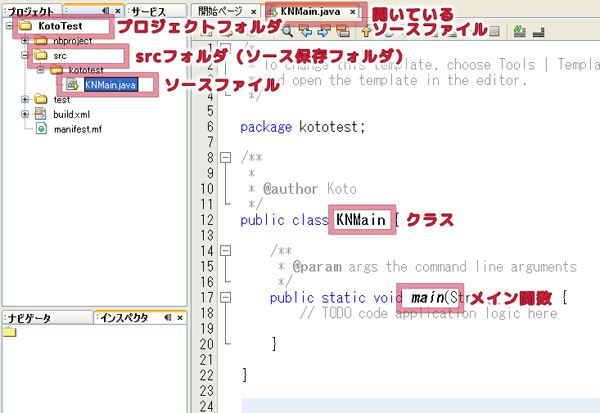The image size is (600, 413).
Task: Collapse the src folder node
Action: pos(25,55)
